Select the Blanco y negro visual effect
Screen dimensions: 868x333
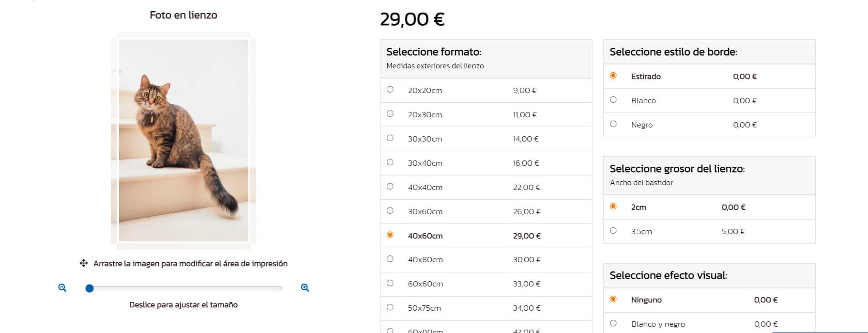pos(613,323)
